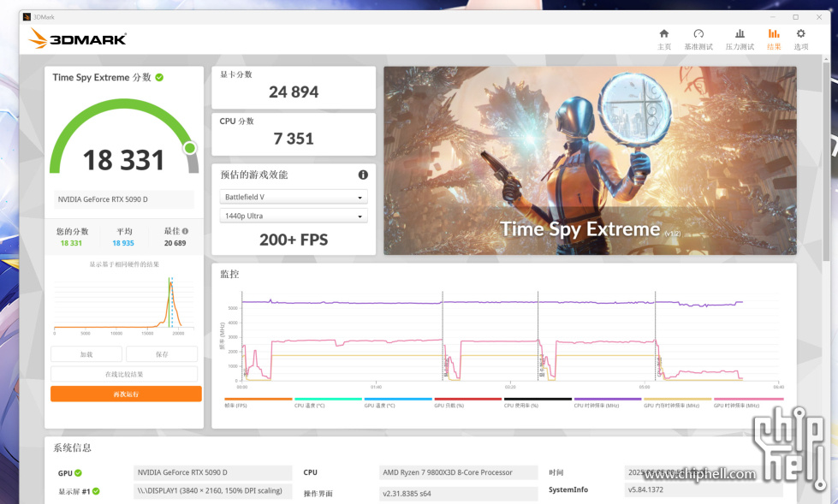Click the 监控 section heading
838x504 pixels.
pyautogui.click(x=229, y=274)
